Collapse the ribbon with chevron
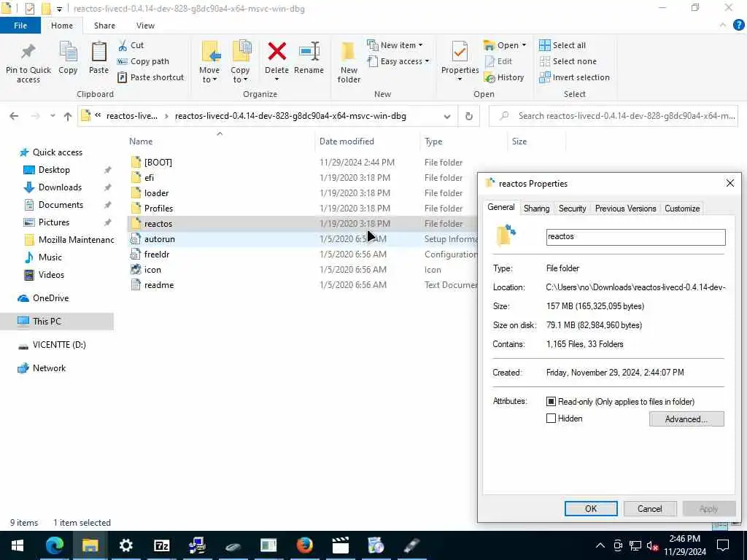 tap(723, 26)
